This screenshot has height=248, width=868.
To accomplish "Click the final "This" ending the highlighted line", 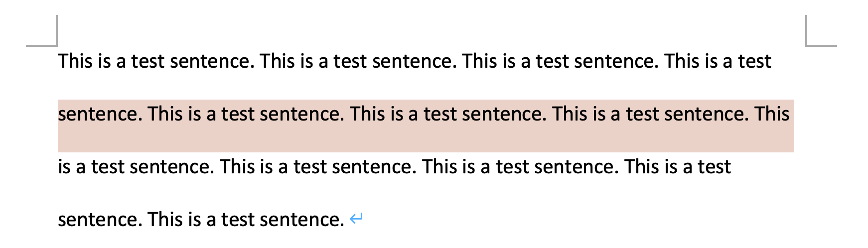I will 772,114.
